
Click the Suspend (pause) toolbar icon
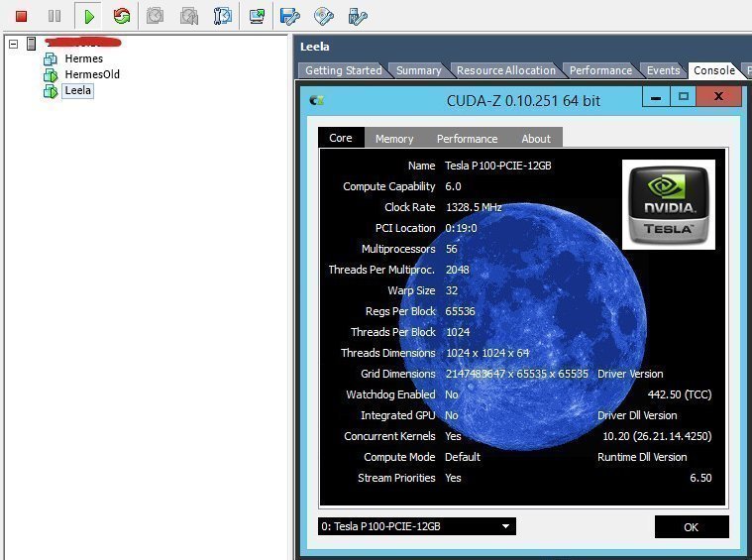pyautogui.click(x=54, y=17)
